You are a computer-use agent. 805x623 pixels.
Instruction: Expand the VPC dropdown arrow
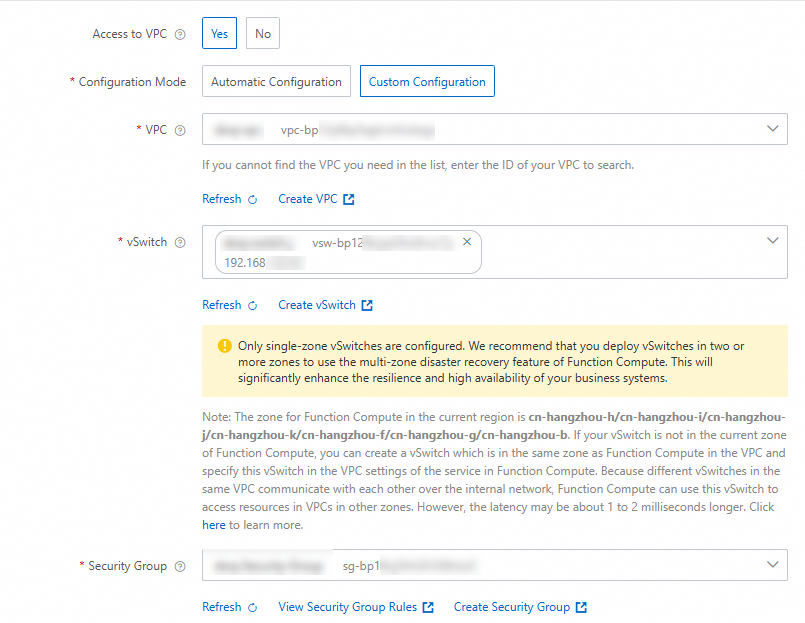pos(773,128)
